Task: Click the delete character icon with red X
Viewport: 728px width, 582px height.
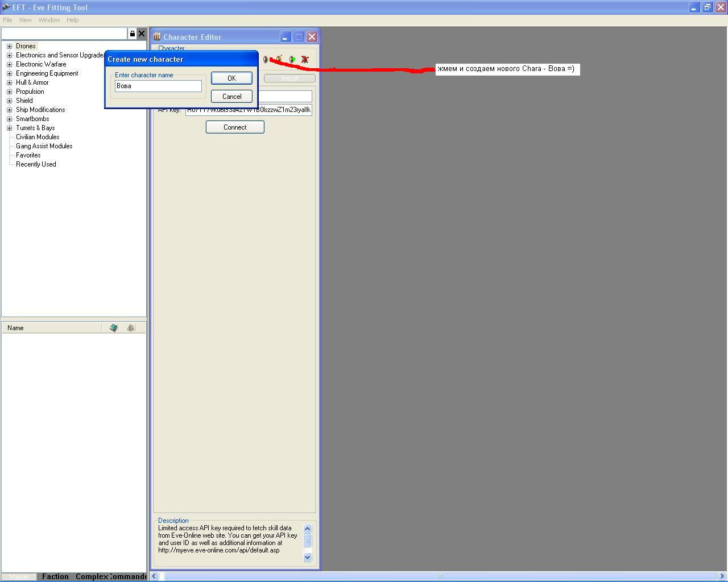Action: (x=305, y=59)
